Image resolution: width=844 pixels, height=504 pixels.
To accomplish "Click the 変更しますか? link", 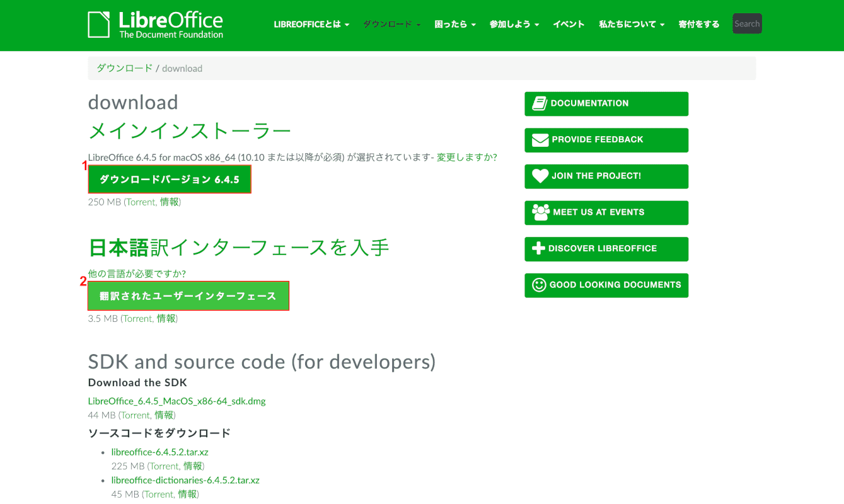I will (x=467, y=157).
